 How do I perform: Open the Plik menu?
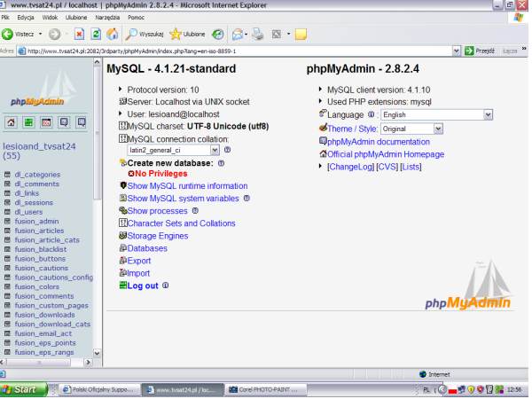[5, 18]
